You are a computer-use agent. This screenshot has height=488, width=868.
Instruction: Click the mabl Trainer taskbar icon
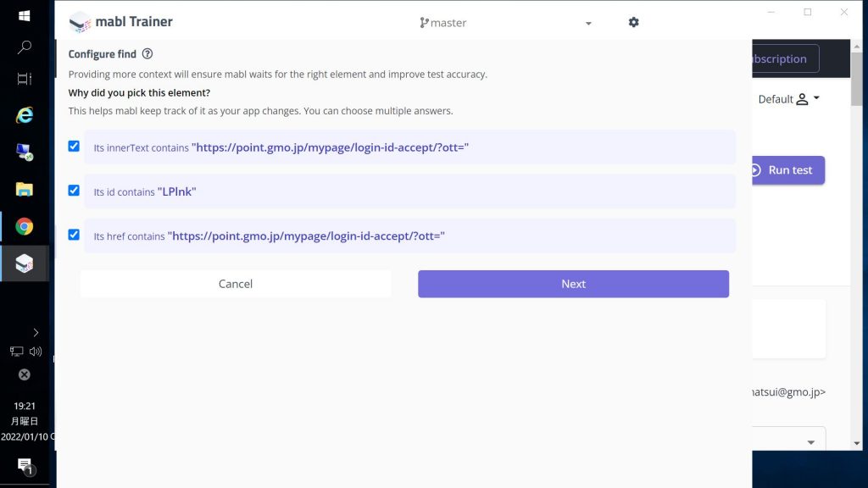click(25, 263)
